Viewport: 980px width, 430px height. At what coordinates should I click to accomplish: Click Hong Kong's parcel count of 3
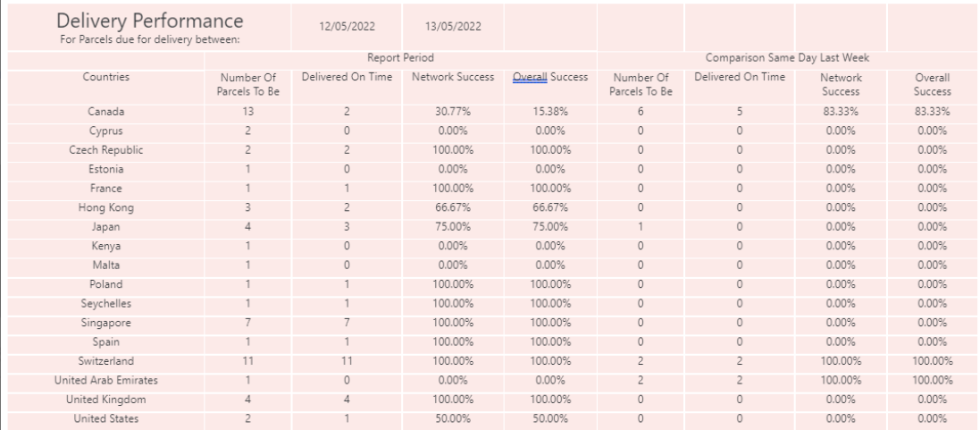coord(248,207)
